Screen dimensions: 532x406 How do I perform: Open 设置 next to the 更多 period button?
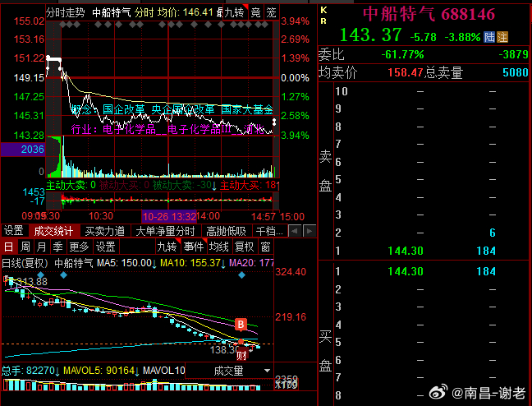(106, 247)
